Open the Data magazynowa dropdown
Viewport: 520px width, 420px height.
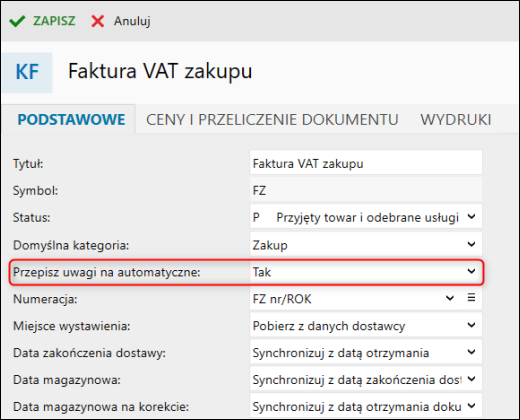click(471, 379)
